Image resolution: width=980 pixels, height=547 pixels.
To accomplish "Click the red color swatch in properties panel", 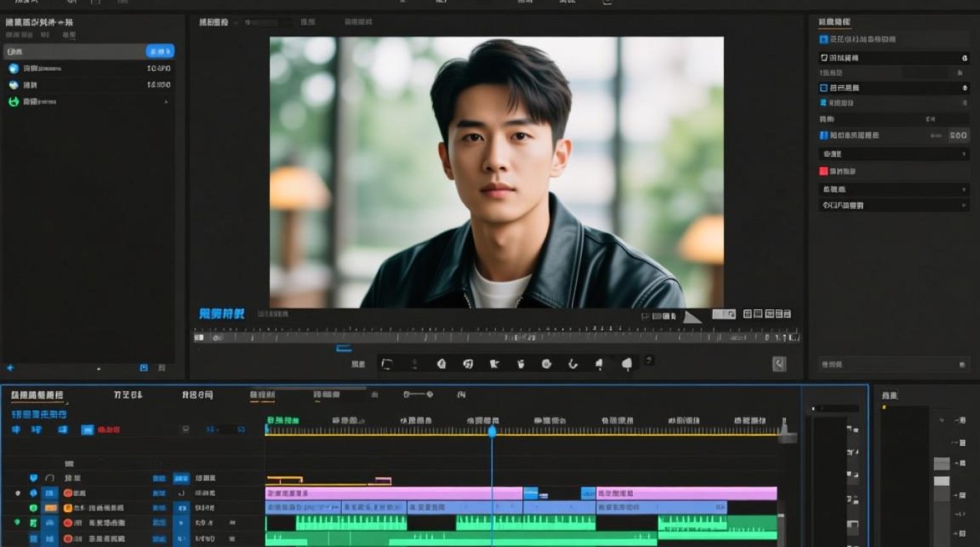I will [x=824, y=171].
